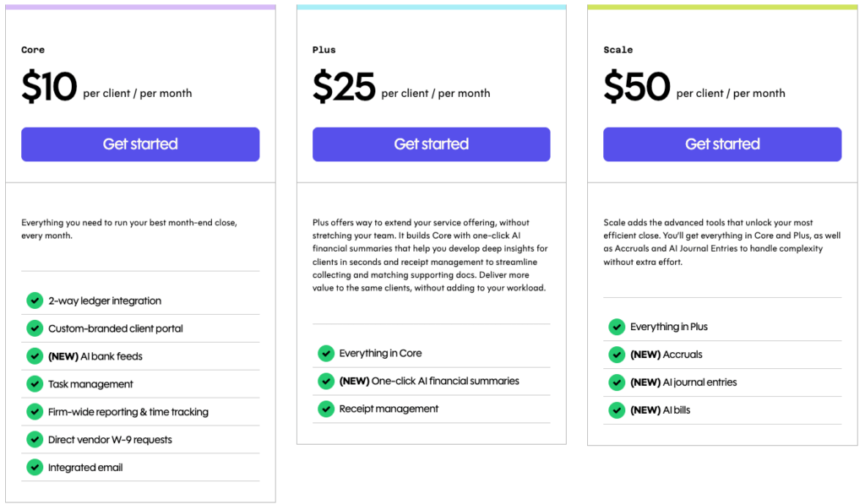Click the Firm-wide reporting checkmark icon
The width and height of the screenshot is (865, 504).
35,412
